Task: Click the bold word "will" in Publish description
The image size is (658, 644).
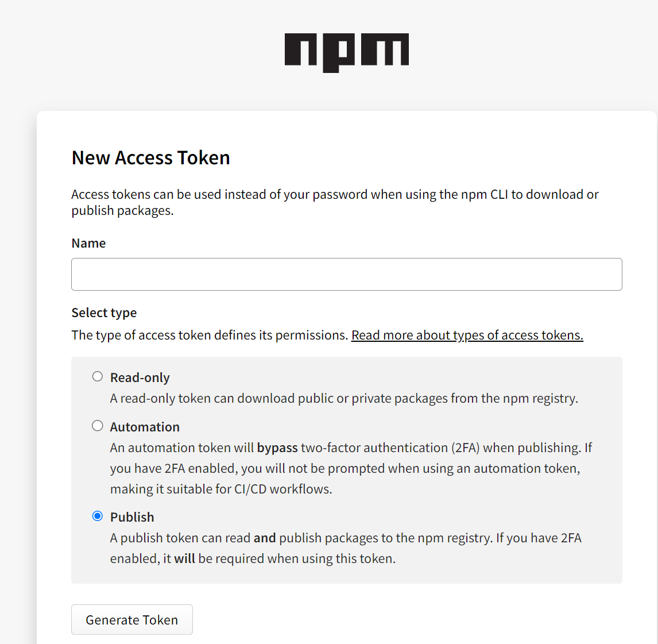Action: pos(184,558)
